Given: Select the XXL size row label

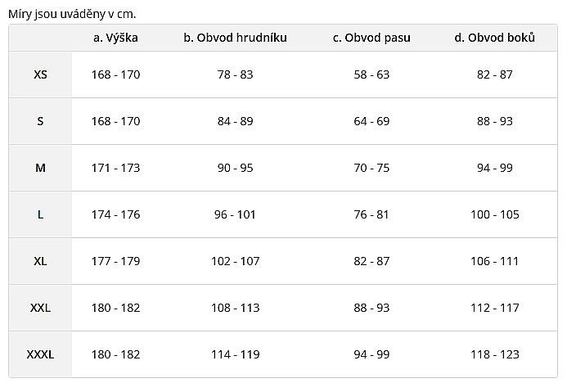Looking at the screenshot, I should click(x=40, y=308).
